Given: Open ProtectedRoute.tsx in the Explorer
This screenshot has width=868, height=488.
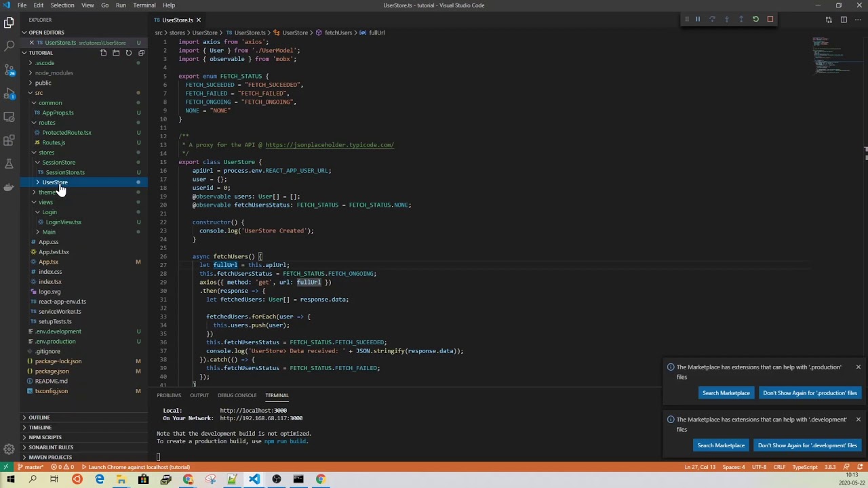Looking at the screenshot, I should pyautogui.click(x=66, y=133).
